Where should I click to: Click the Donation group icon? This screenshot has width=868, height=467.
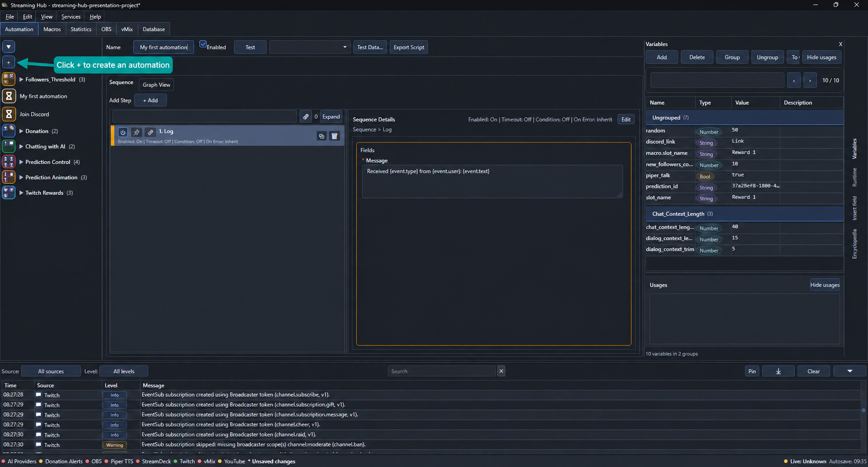tap(9, 131)
